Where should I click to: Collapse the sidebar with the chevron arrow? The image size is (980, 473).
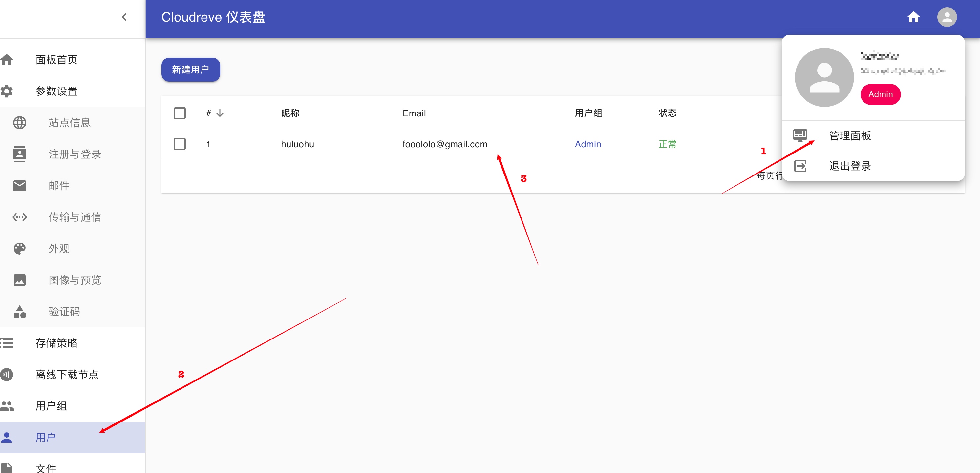(124, 17)
